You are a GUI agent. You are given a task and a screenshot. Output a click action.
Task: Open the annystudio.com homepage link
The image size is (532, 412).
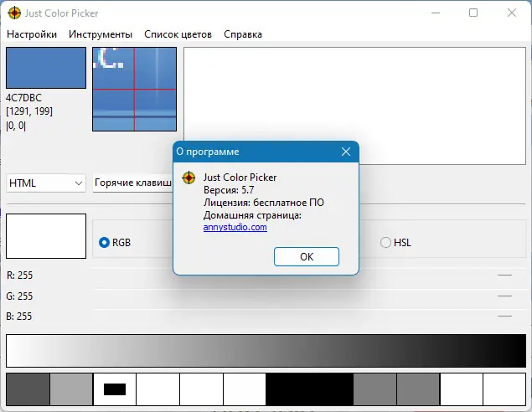[235, 227]
